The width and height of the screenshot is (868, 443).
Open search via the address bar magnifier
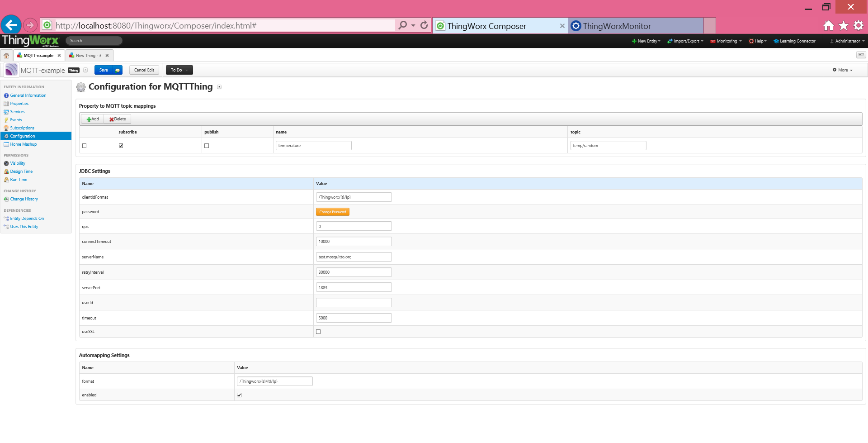pyautogui.click(x=402, y=25)
